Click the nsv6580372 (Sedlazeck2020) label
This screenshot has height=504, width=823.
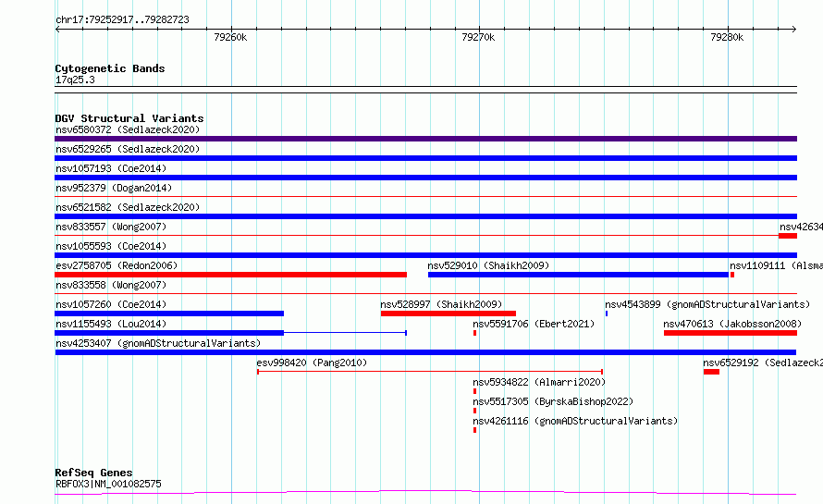(128, 129)
